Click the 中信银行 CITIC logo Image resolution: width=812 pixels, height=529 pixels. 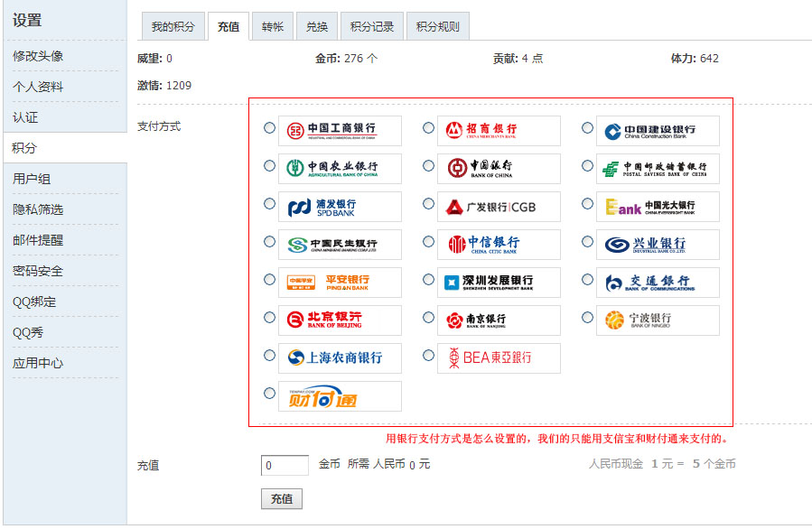tap(499, 245)
